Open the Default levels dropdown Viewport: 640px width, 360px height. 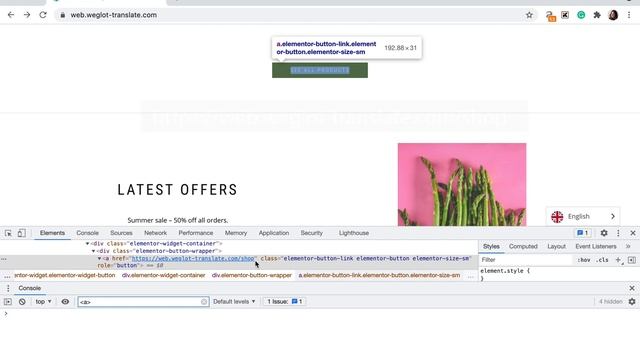234,302
